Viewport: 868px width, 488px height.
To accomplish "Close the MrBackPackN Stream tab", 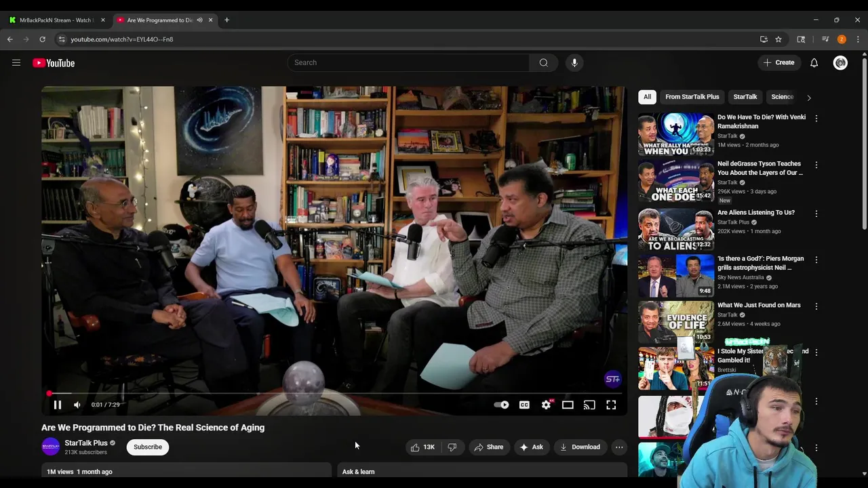I will click(103, 20).
